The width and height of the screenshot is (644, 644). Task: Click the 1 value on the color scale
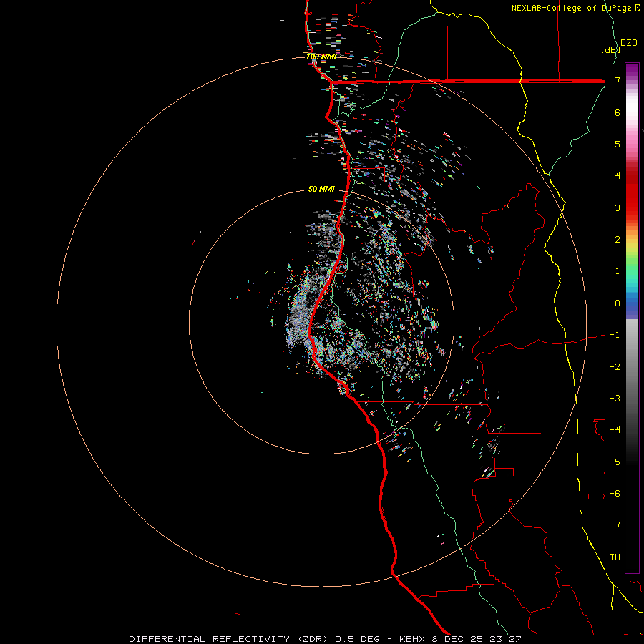pyautogui.click(x=618, y=271)
